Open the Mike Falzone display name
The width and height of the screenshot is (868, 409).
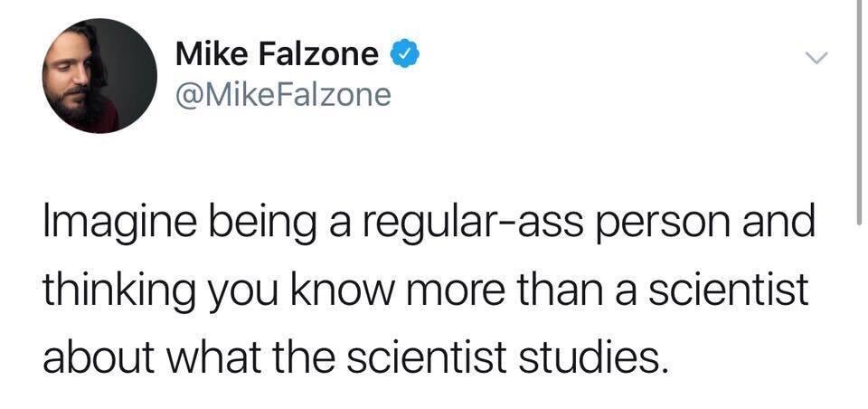[276, 56]
